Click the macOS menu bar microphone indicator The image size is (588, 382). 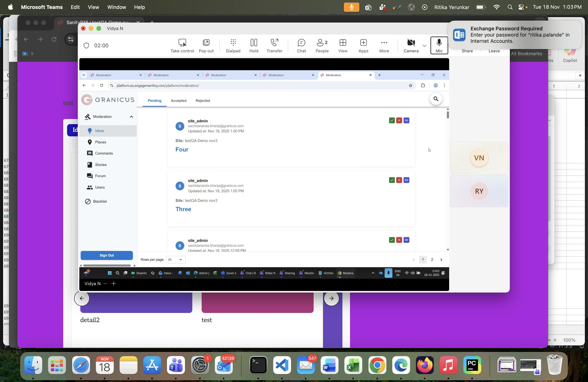pos(351,7)
